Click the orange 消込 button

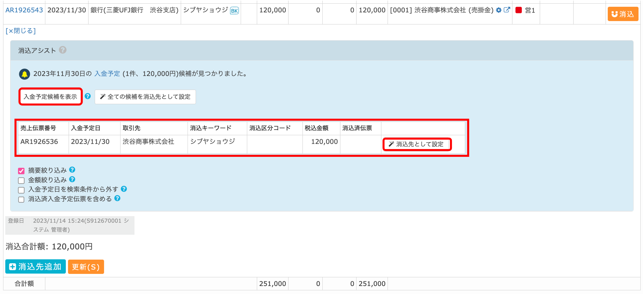[x=623, y=14]
